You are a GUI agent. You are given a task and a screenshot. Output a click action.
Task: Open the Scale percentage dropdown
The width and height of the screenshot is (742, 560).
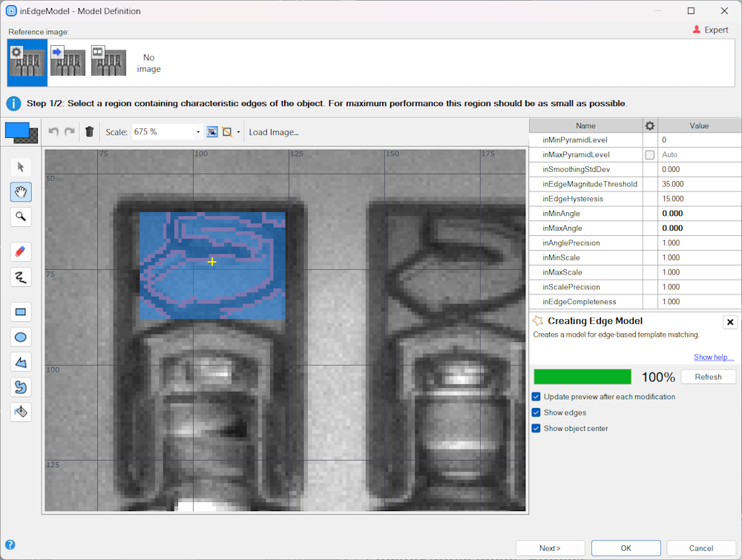(198, 132)
